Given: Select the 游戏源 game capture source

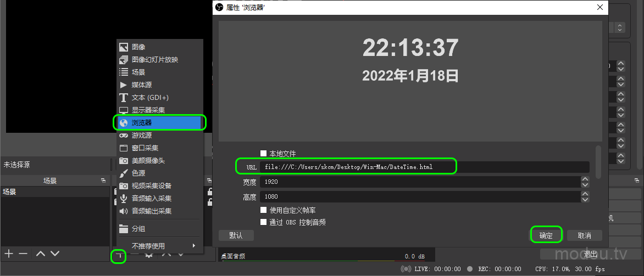Looking at the screenshot, I should tap(141, 136).
